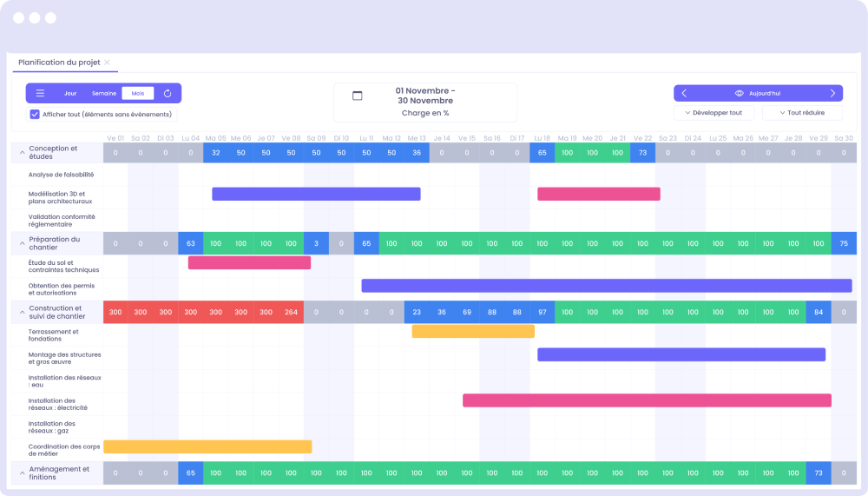868x496 pixels.
Task: Switch to Semaine view
Action: pyautogui.click(x=104, y=93)
